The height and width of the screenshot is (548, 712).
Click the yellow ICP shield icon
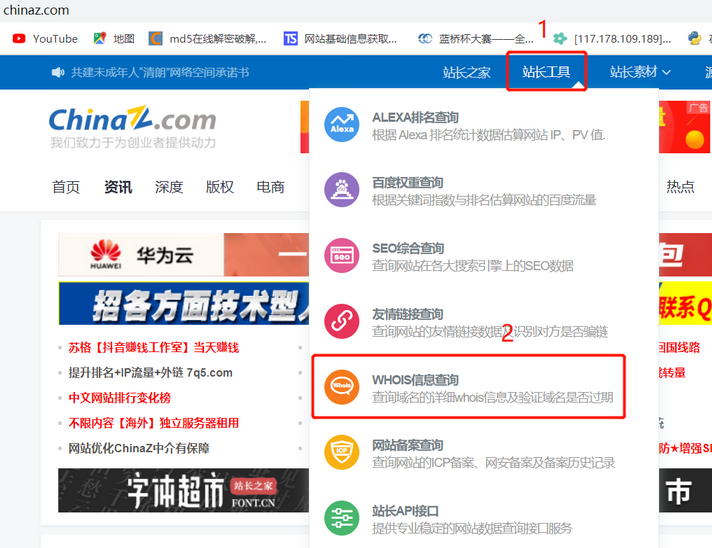point(341,453)
